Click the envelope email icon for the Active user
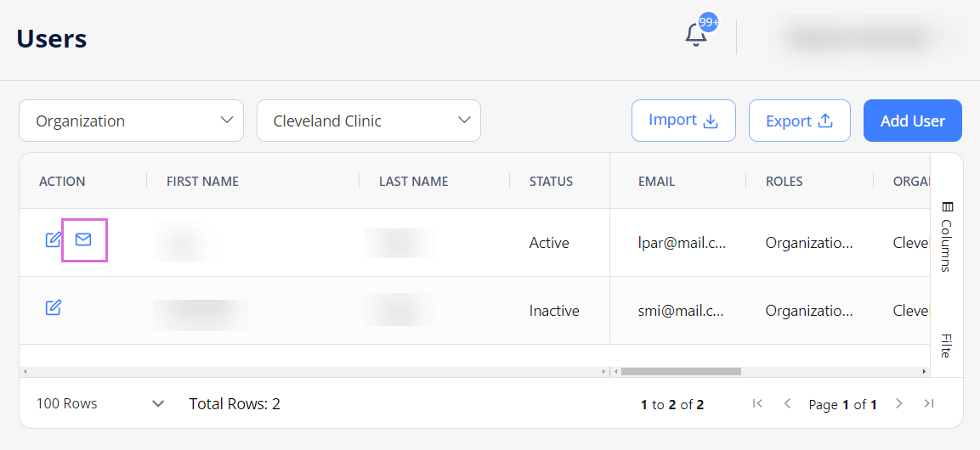Screen dimensions: 980x450 [83, 239]
